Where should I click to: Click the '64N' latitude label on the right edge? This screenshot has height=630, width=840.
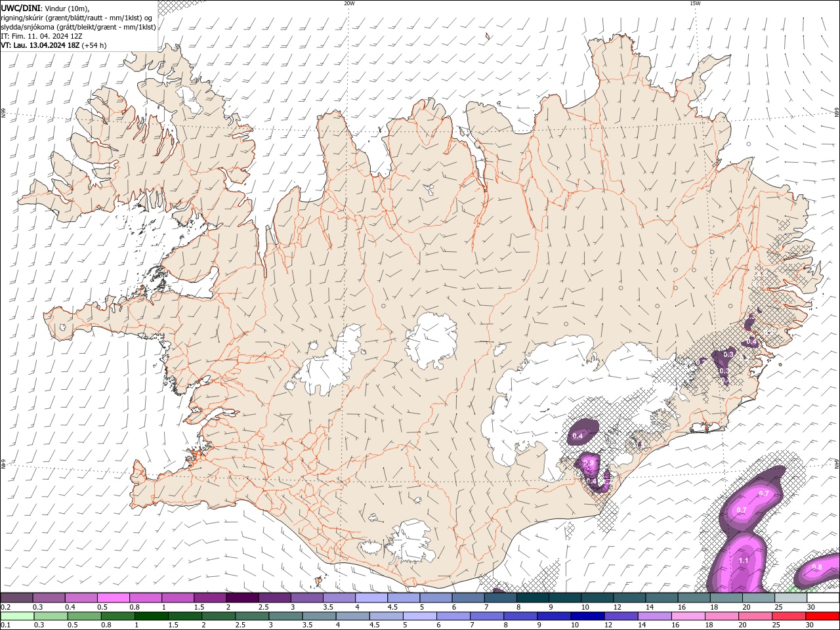click(x=837, y=463)
